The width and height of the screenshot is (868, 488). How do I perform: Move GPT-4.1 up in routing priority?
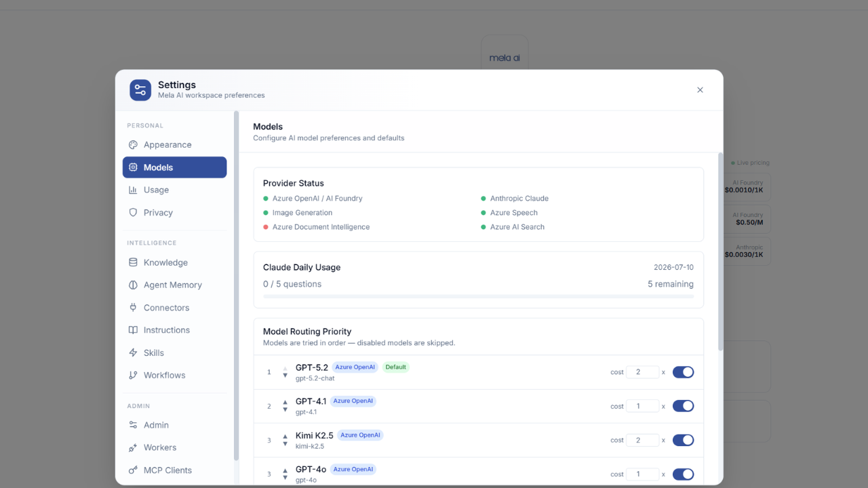coord(285,403)
